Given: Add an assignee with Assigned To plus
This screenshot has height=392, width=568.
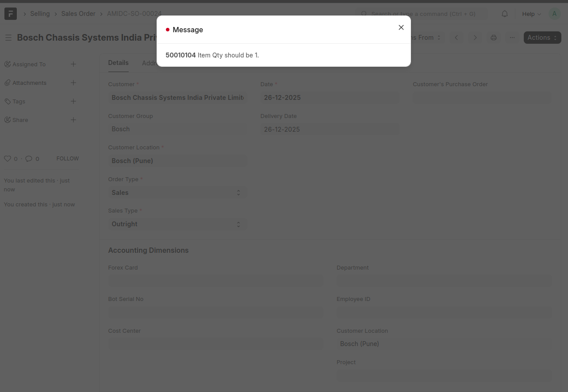Looking at the screenshot, I should coord(73,64).
